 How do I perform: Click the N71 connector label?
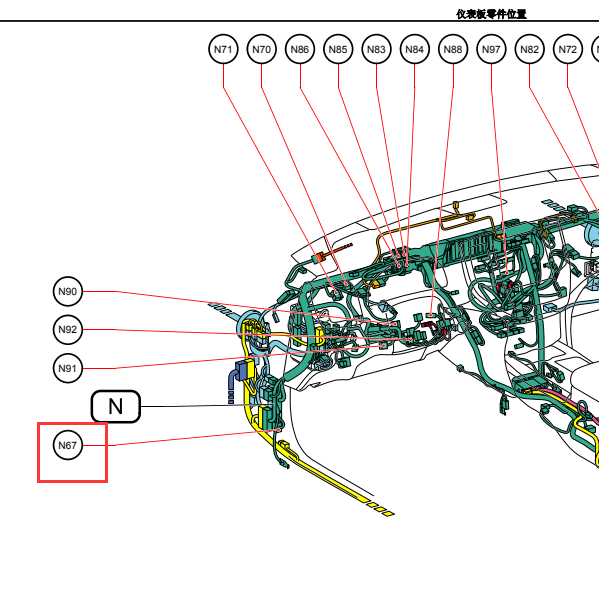223,49
